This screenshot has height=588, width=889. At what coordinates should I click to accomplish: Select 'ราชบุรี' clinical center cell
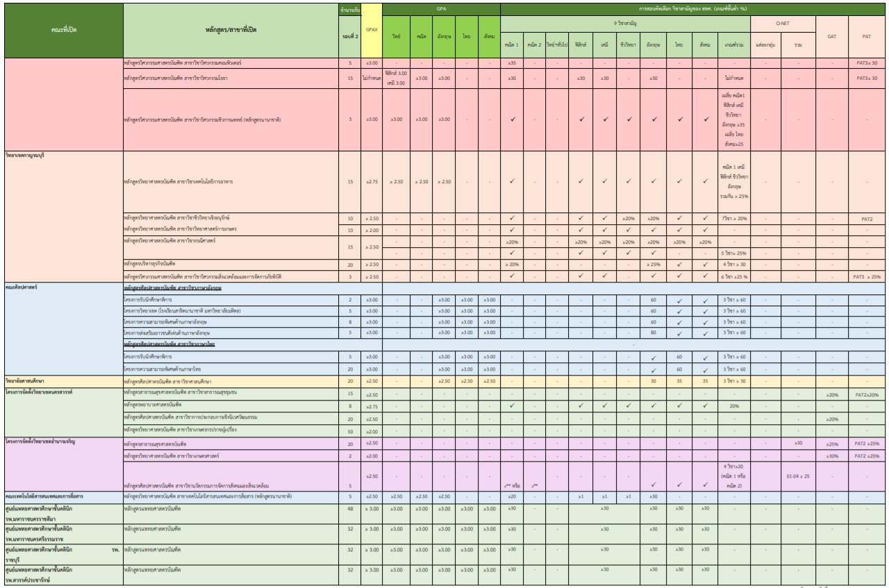point(63,554)
